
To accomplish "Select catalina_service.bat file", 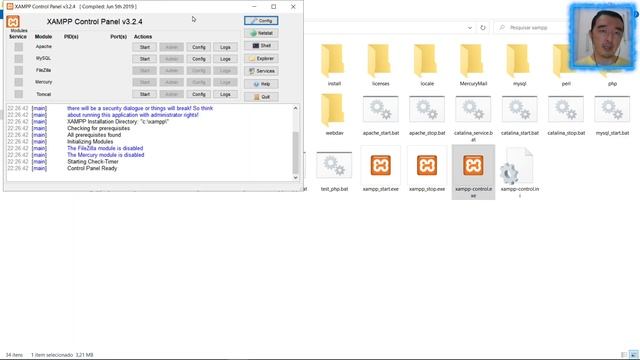I will pyautogui.click(x=473, y=118).
